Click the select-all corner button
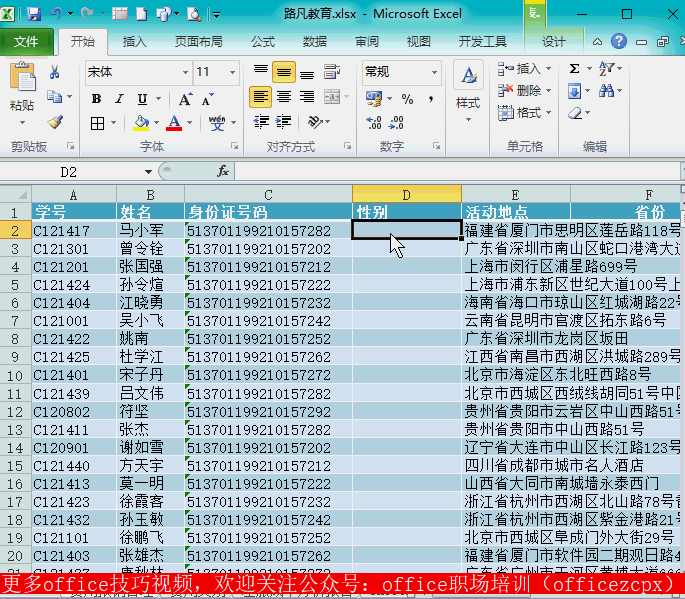The height and width of the screenshot is (599, 685). tap(16, 194)
